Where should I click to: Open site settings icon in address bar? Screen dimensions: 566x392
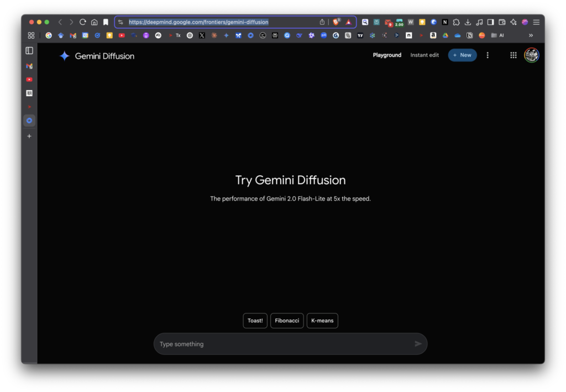click(120, 22)
